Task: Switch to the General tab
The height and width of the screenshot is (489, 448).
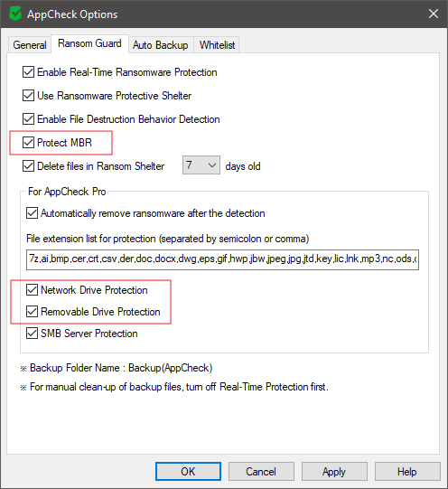Action: pos(30,45)
